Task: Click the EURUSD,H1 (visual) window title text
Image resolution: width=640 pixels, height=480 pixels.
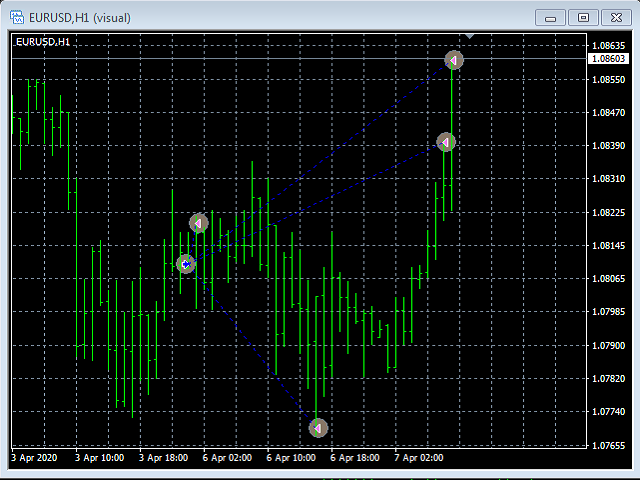Action: (80, 18)
